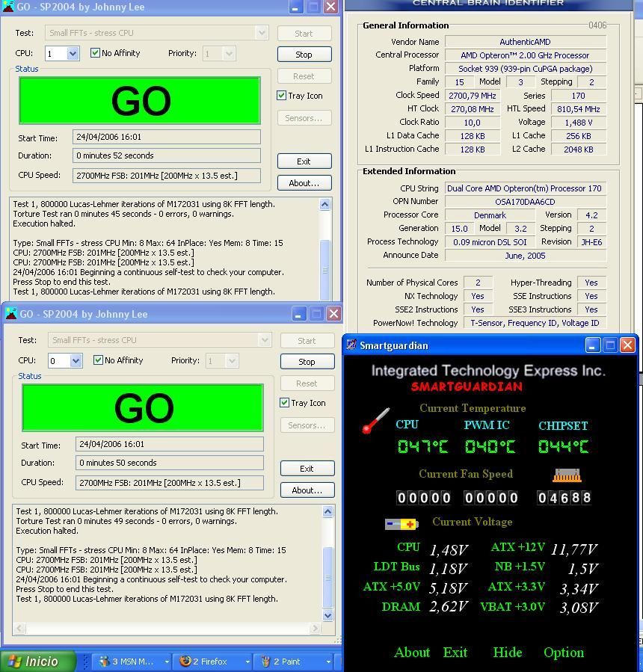Toggle Tray Icon checkbox in top window
This screenshot has height=672, width=643.
click(x=282, y=96)
